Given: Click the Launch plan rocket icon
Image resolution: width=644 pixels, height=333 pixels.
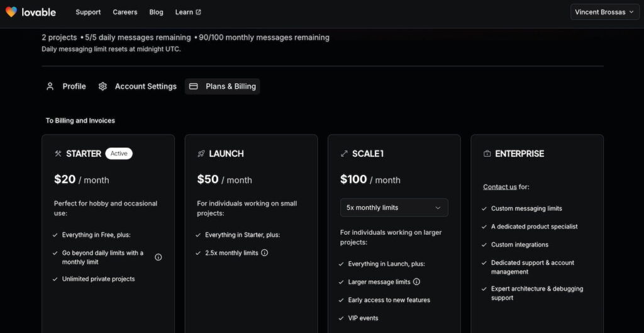Looking at the screenshot, I should click(x=201, y=154).
